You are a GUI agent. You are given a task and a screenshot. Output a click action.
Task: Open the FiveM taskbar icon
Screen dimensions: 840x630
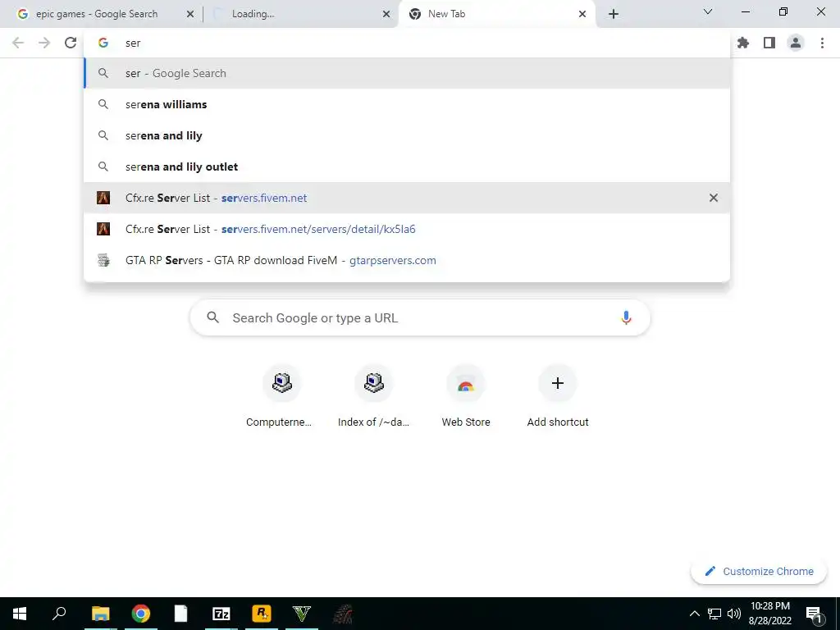pos(342,614)
